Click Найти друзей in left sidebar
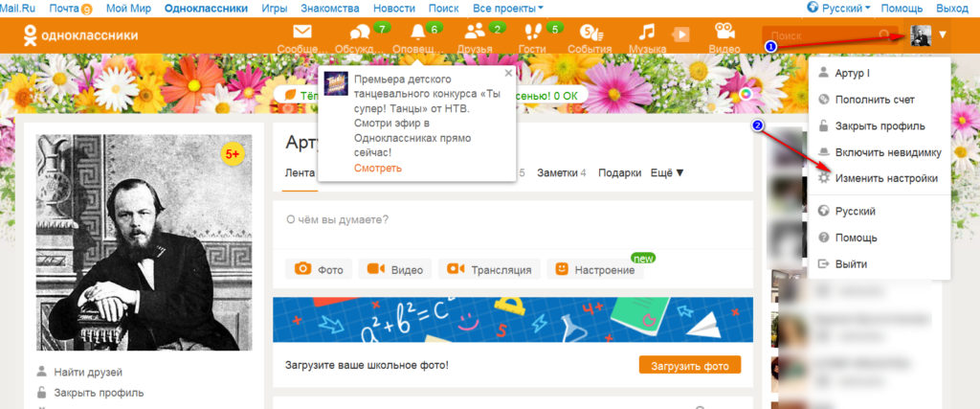This screenshot has width=980, height=409. point(88,372)
